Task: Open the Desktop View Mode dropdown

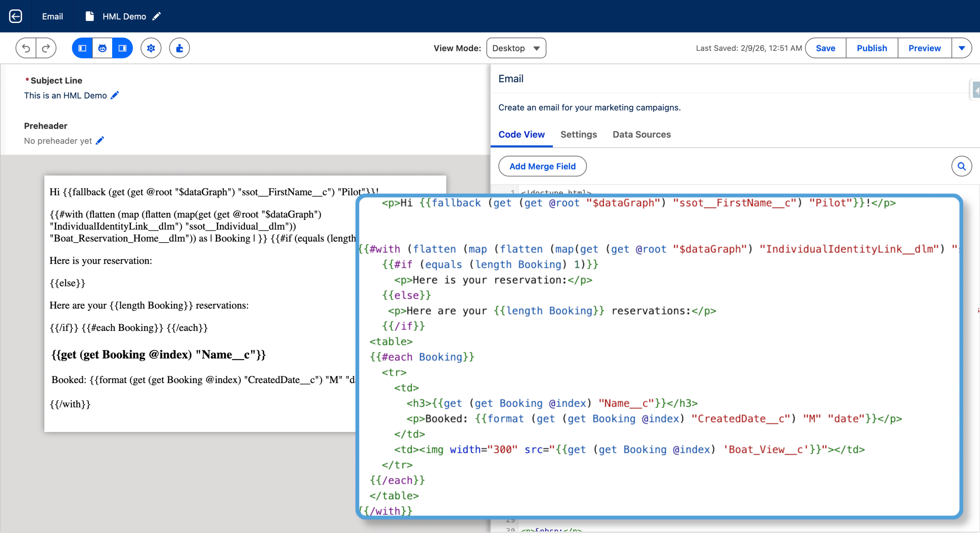Action: pos(516,48)
